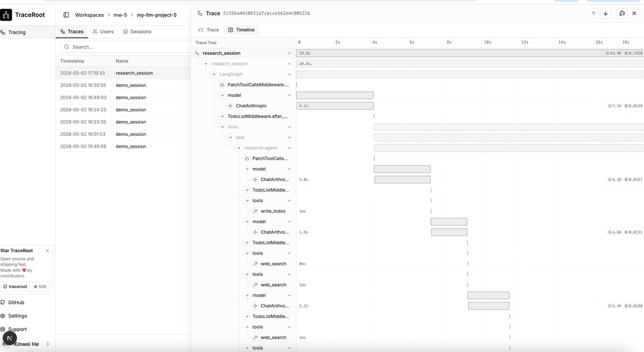Collapse the top bold research_session chevron
644x352 pixels.
289,53
